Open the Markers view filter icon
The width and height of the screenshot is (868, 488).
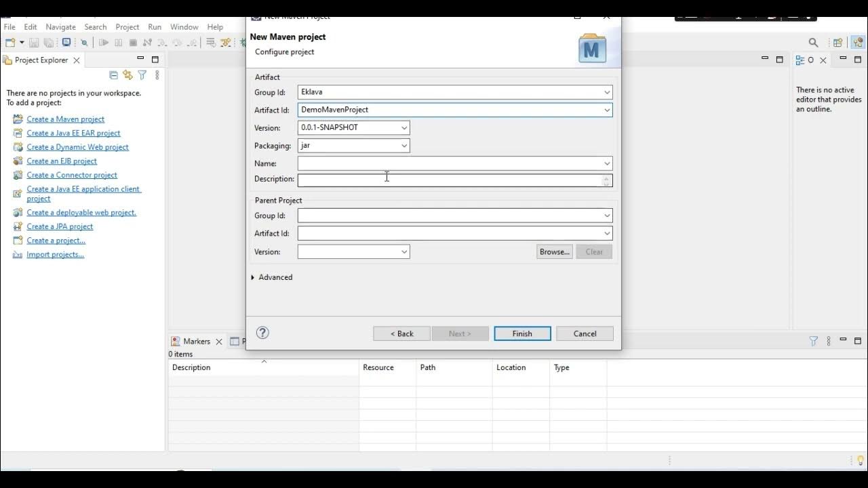[x=814, y=342]
